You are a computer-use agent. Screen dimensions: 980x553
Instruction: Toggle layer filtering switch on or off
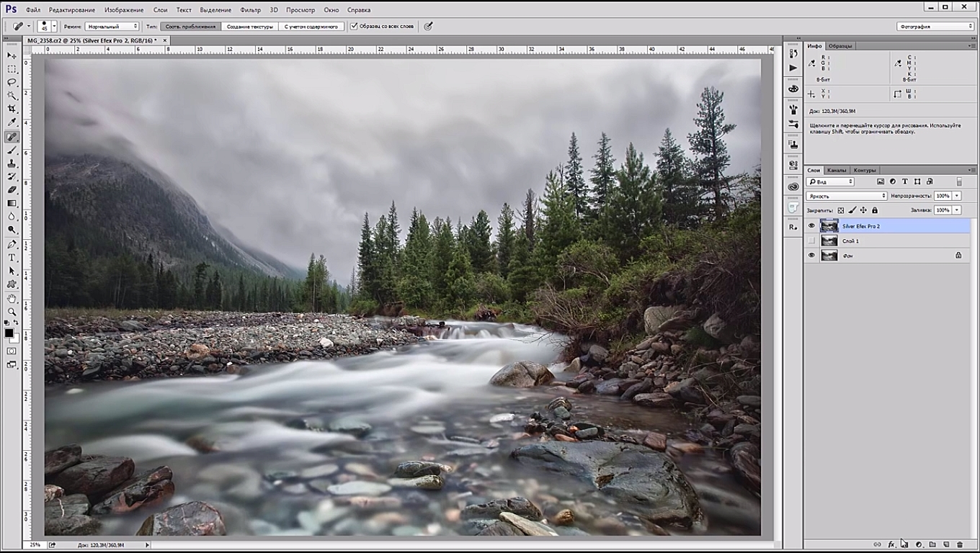tap(959, 181)
